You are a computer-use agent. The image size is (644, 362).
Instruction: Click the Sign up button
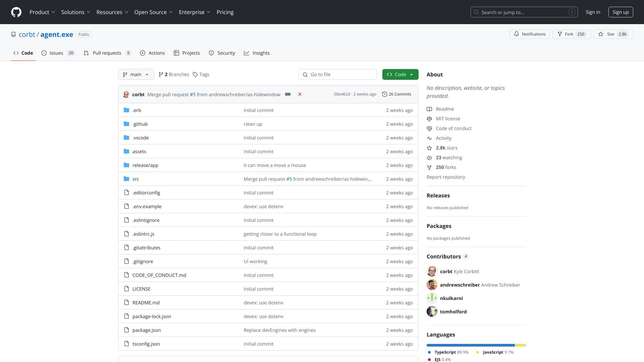[621, 12]
